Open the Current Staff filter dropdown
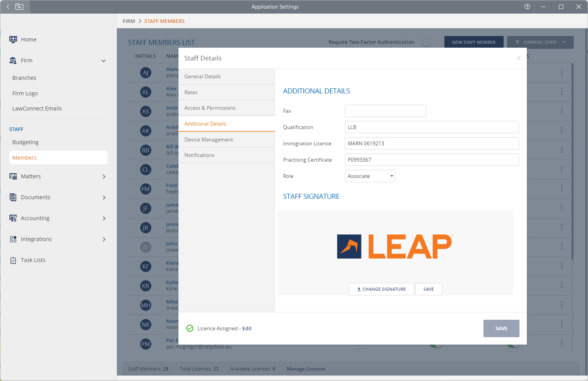The image size is (588, 381). [x=540, y=42]
